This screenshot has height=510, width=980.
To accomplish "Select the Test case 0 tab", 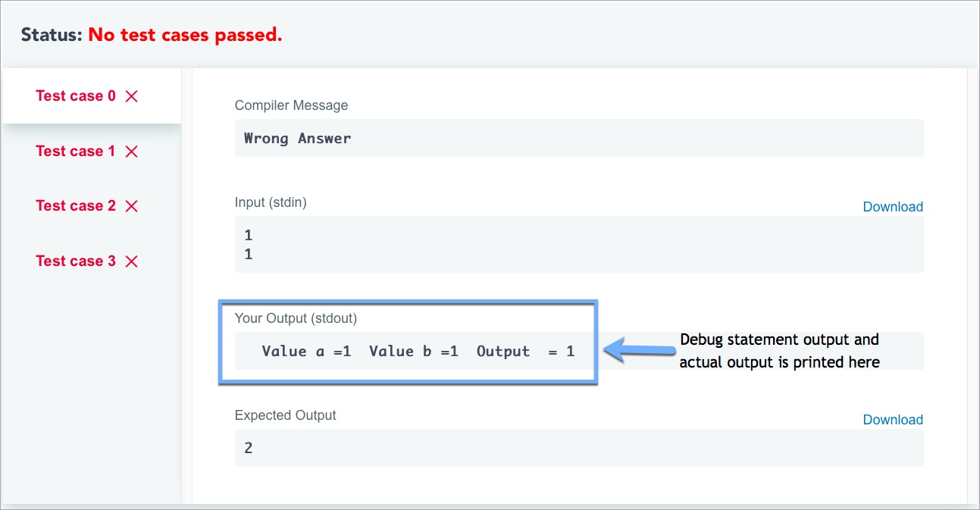I will point(76,96).
